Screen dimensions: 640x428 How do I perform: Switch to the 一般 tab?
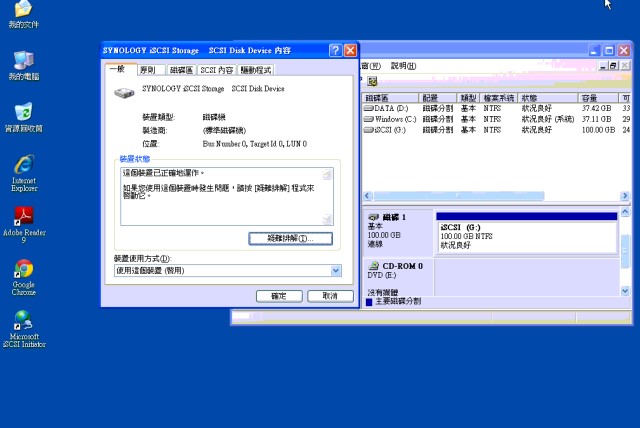[x=120, y=69]
